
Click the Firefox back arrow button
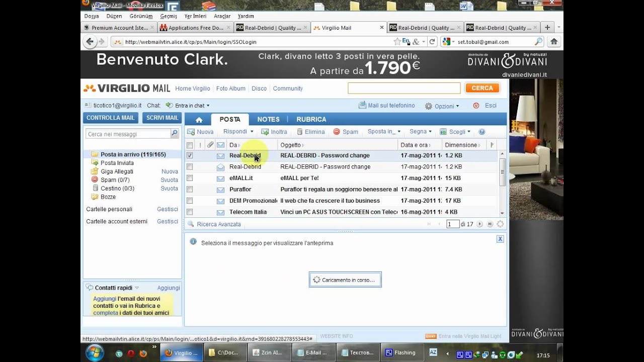(x=90, y=42)
